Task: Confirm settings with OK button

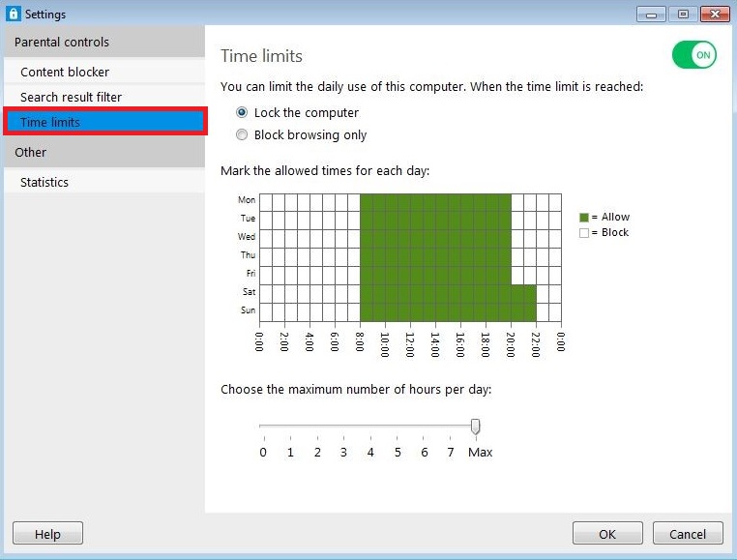Action: pos(607,534)
